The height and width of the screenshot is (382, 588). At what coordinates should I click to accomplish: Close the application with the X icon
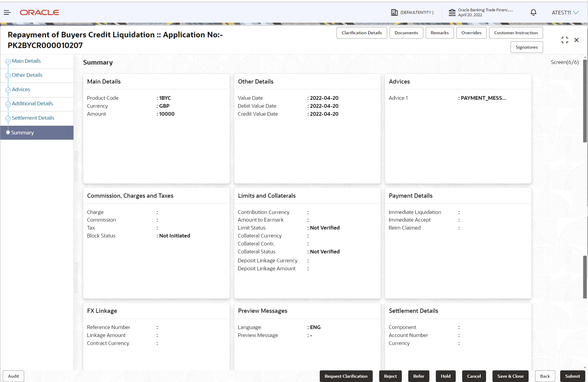[576, 40]
